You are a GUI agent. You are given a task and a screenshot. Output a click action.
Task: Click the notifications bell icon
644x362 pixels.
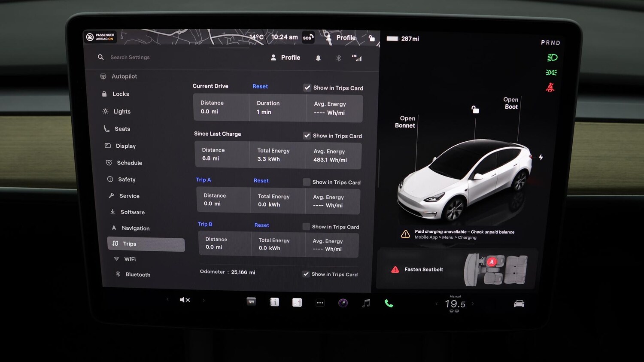[x=318, y=58]
